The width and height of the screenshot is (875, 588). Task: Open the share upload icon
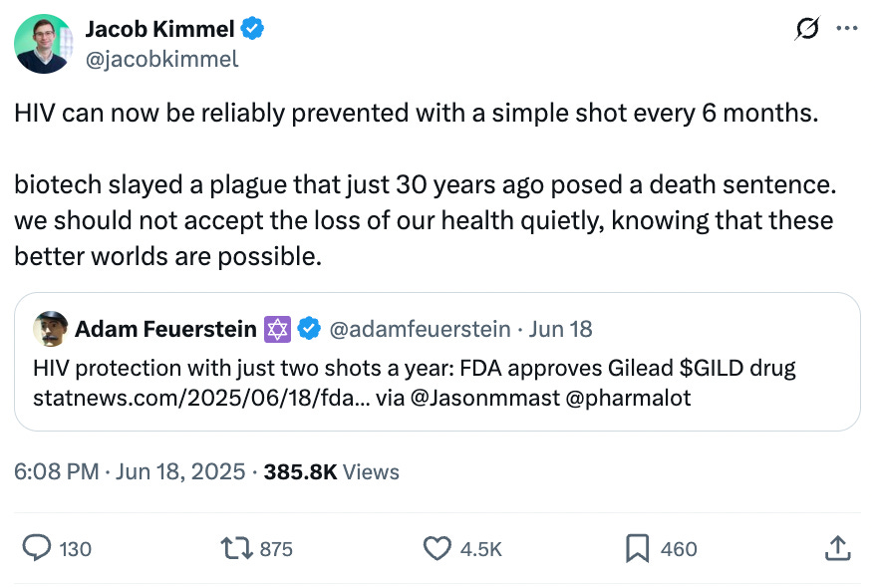[x=837, y=548]
